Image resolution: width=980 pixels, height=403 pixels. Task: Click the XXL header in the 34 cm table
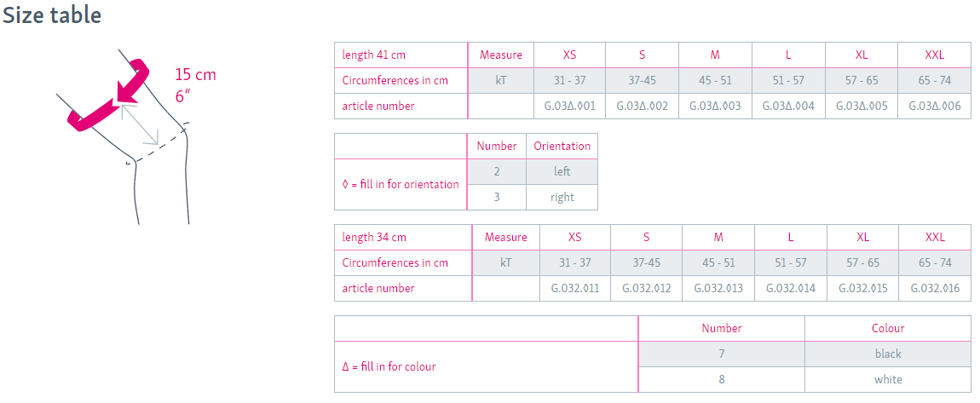tap(934, 237)
